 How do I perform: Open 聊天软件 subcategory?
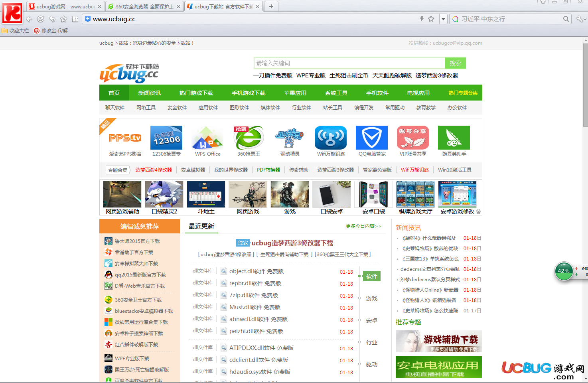(x=115, y=108)
